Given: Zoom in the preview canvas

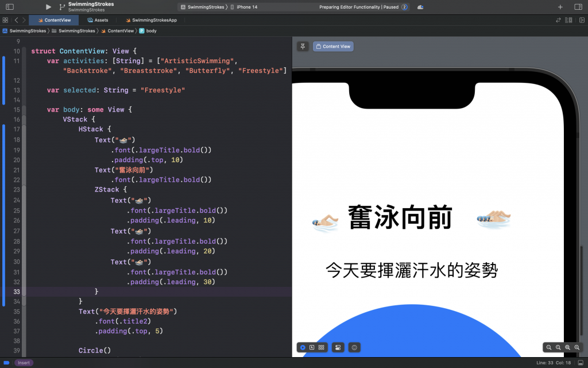Looking at the screenshot, I should [577, 347].
